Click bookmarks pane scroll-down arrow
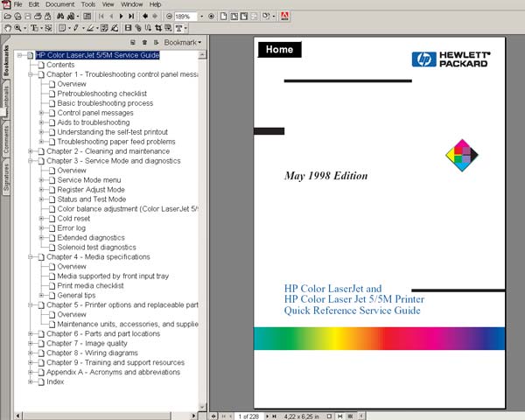The height and width of the screenshot is (420, 525). pos(203,407)
